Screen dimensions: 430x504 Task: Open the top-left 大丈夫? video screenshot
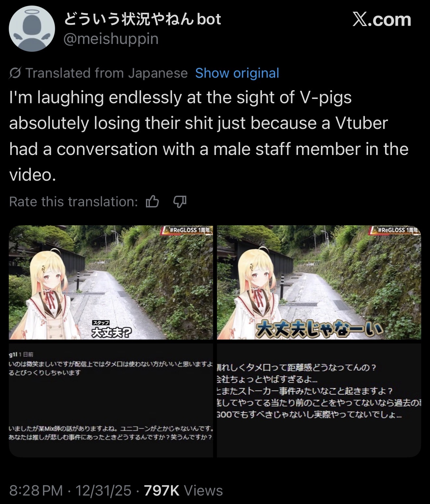click(111, 282)
